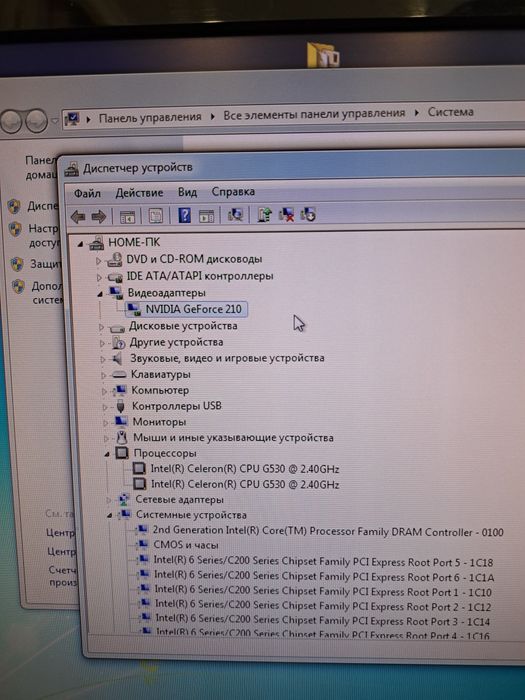Viewport: 525px width, 700px height.
Task: Collapse the HOME-ПК root node
Action: [80, 244]
